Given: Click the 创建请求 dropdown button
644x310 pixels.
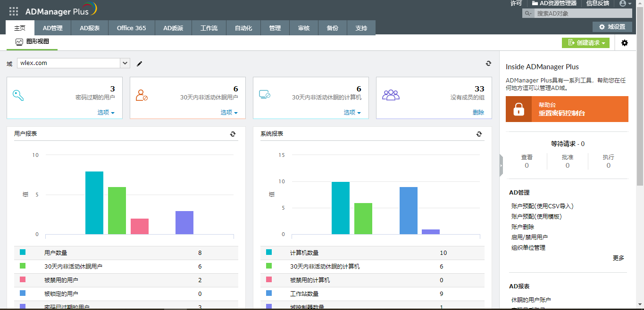Looking at the screenshot, I should (585, 43).
